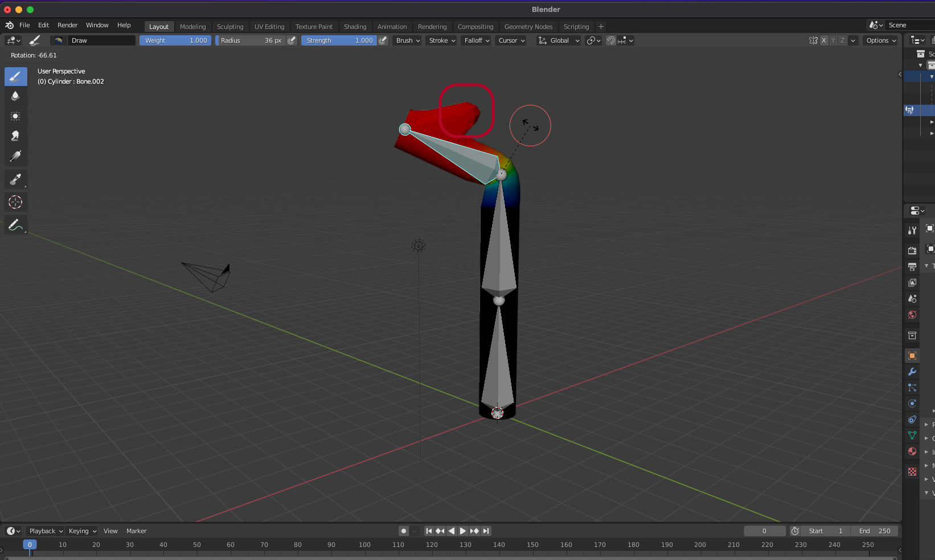935x560 pixels.
Task: Jump to the end frame button
Action: click(486, 531)
